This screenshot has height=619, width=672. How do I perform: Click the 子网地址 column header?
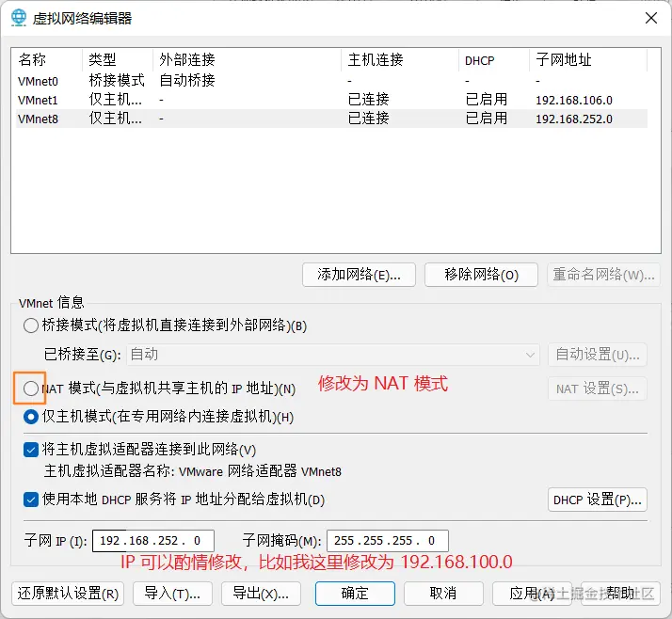588,59
